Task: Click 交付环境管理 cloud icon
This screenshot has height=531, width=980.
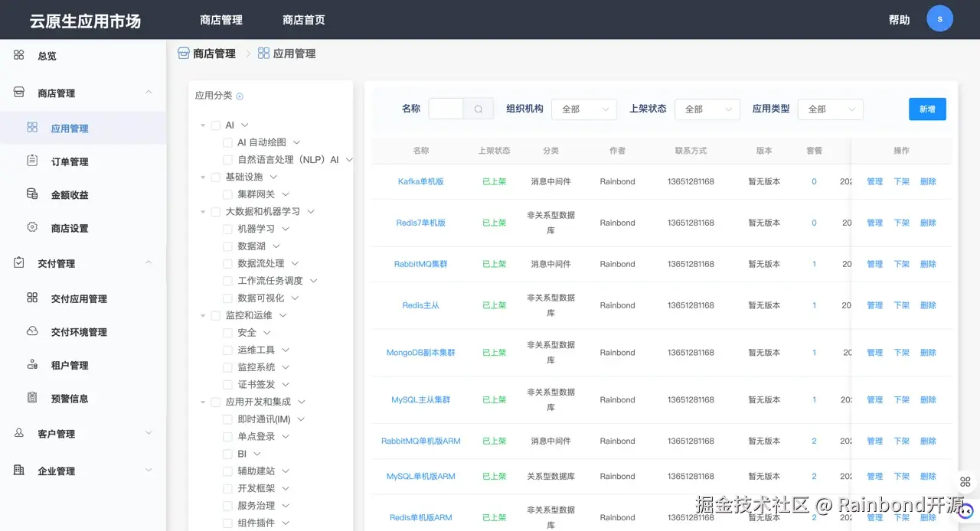Action: pyautogui.click(x=32, y=331)
